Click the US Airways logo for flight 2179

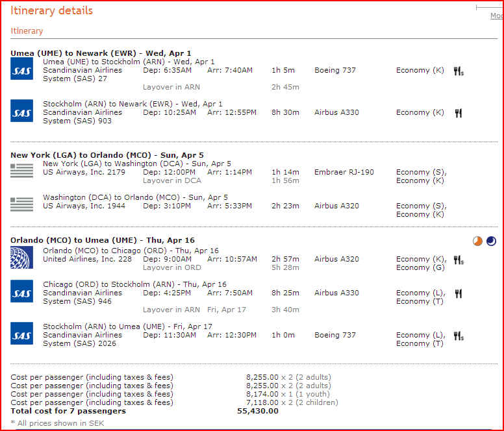21,171
